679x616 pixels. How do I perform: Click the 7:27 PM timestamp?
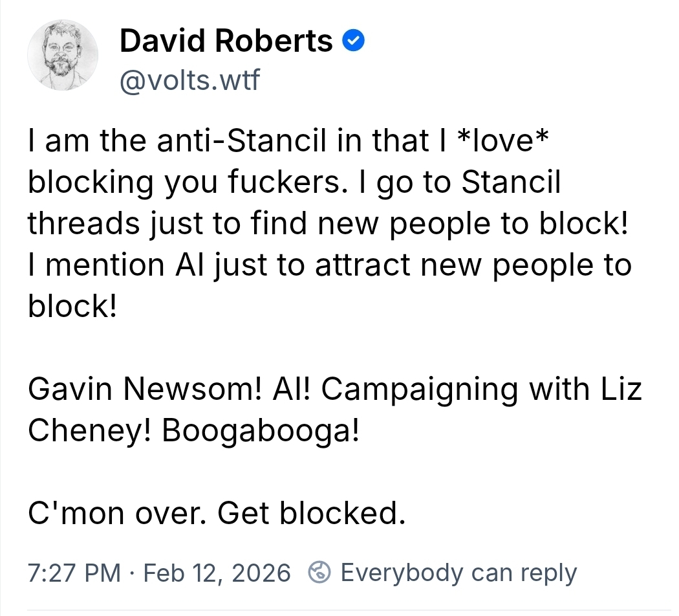74,573
